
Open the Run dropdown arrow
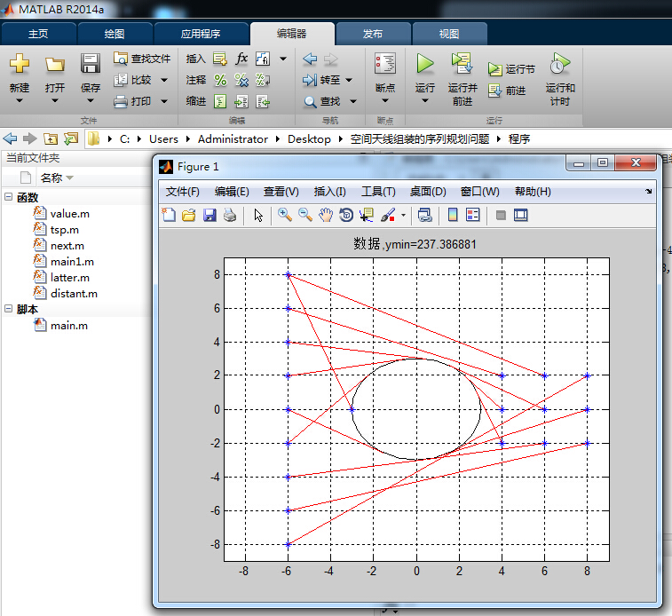pyautogui.click(x=424, y=100)
